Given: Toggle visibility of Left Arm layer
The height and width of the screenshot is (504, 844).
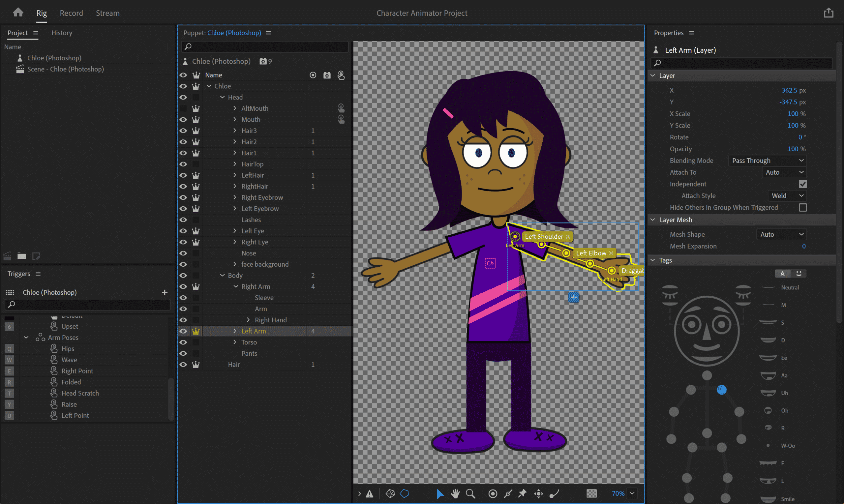Looking at the screenshot, I should tap(183, 331).
